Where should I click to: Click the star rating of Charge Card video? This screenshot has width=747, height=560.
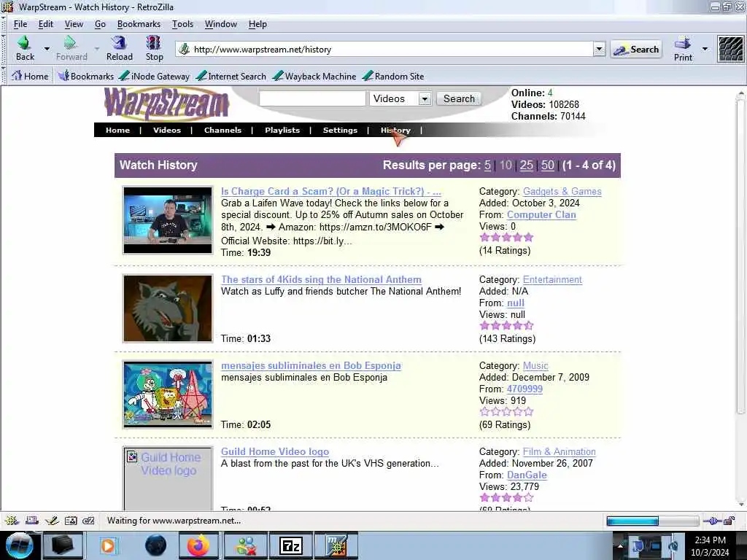[506, 238]
